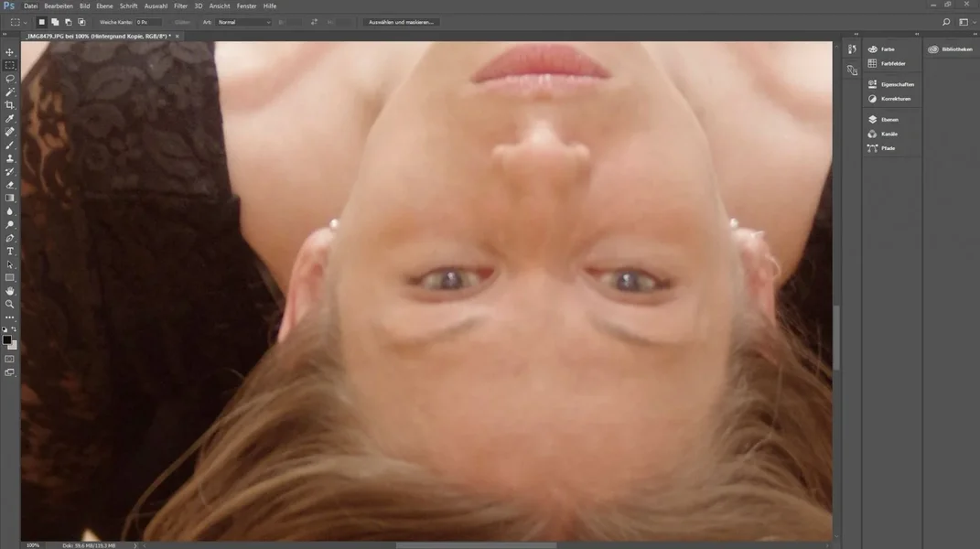Expand the toolbox double-arrow

(x=5, y=34)
